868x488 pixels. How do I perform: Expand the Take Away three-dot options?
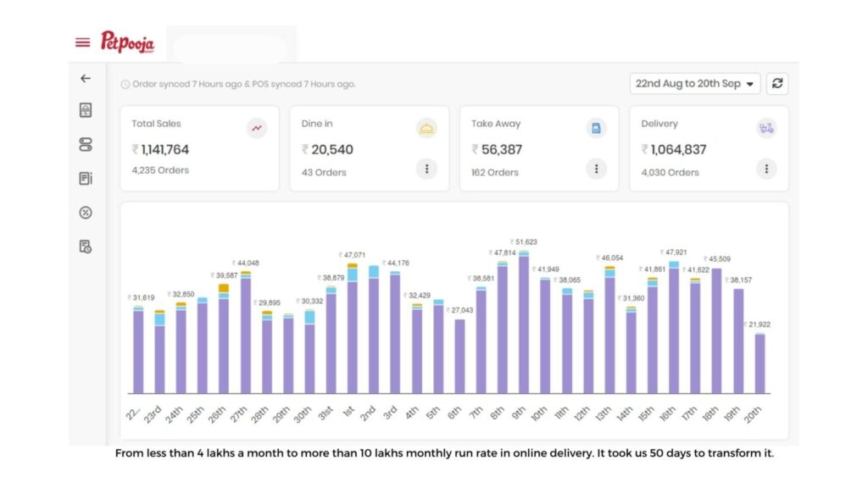597,169
